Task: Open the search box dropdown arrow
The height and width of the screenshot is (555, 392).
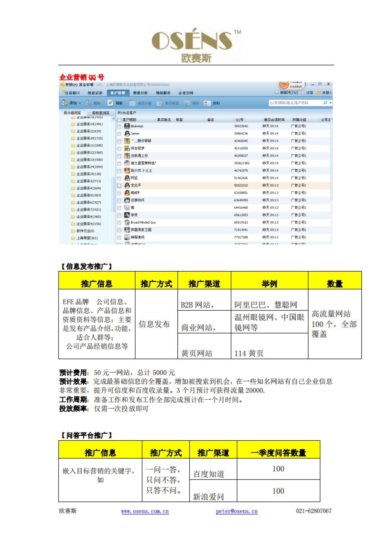Action: tap(331, 103)
